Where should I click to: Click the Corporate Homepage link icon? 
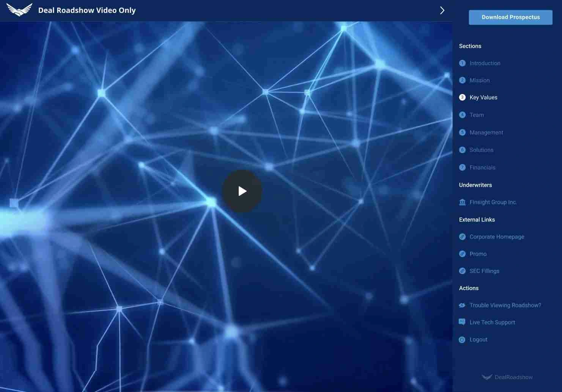click(462, 237)
